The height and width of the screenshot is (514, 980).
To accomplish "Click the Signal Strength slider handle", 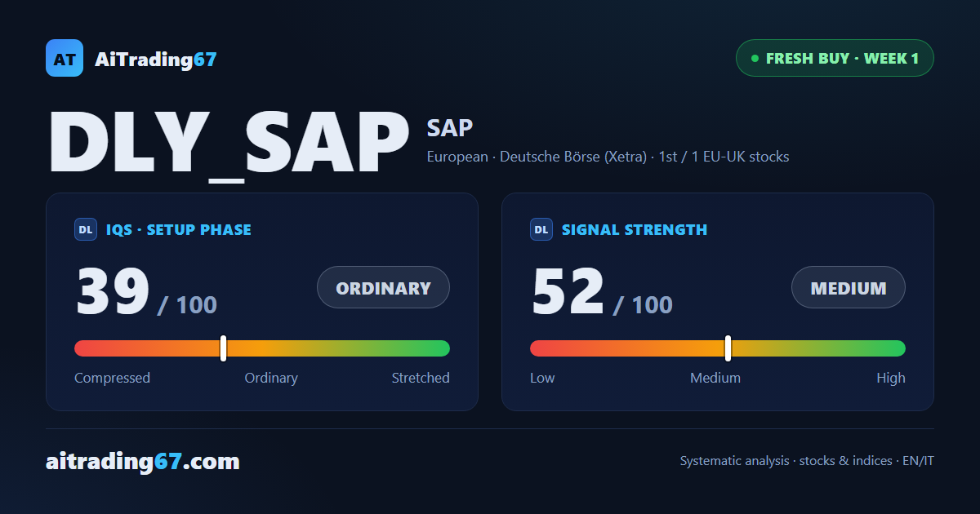I will click(728, 348).
